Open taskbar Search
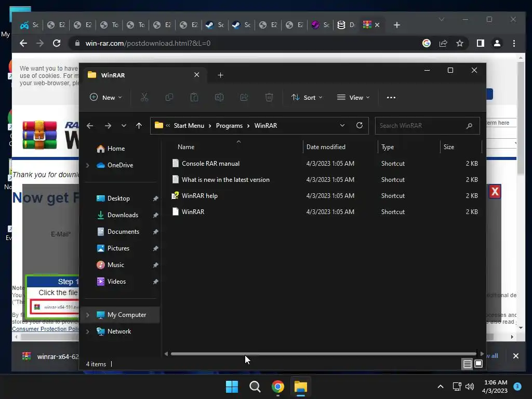This screenshot has width=532, height=399. tap(255, 387)
